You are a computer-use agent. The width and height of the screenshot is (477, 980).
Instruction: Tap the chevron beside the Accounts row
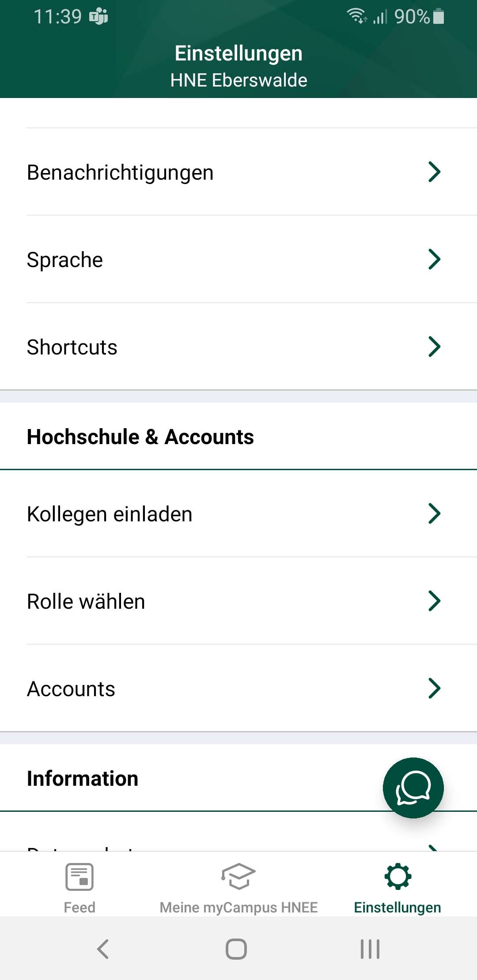tap(434, 688)
